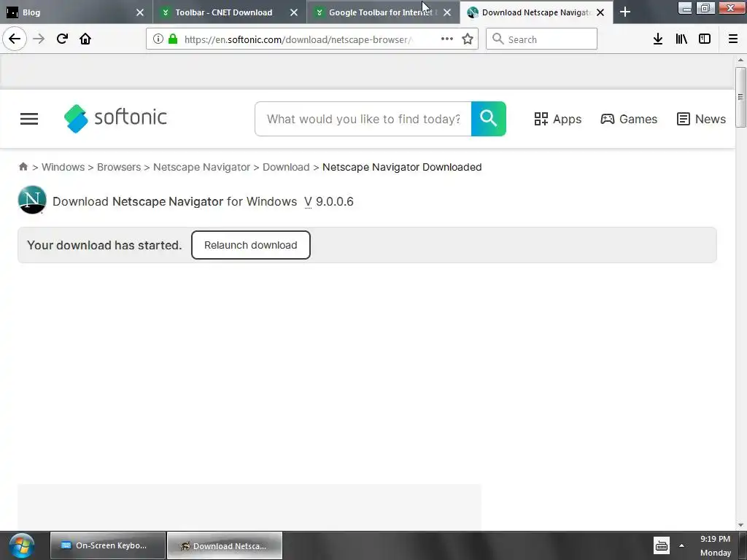Open the Windows Start orb
Viewport: 747px width, 560px height.
coord(21,545)
